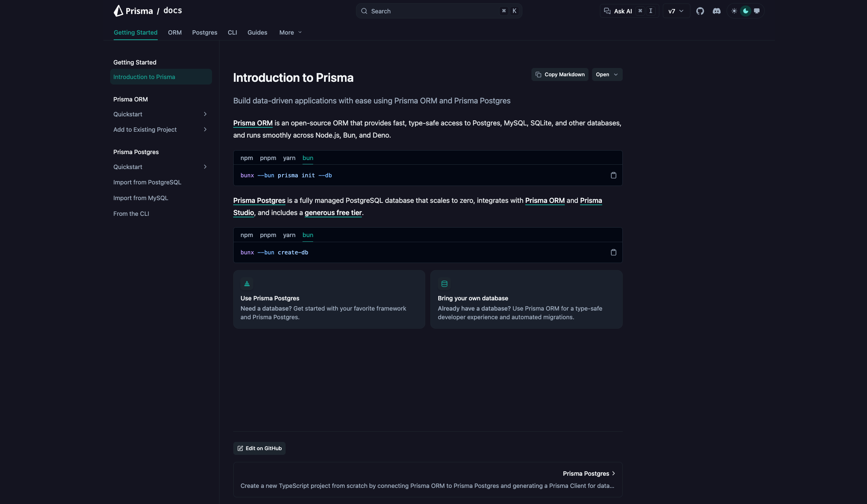Image resolution: width=867 pixels, height=504 pixels.
Task: Open the Discord community icon
Action: (x=717, y=11)
